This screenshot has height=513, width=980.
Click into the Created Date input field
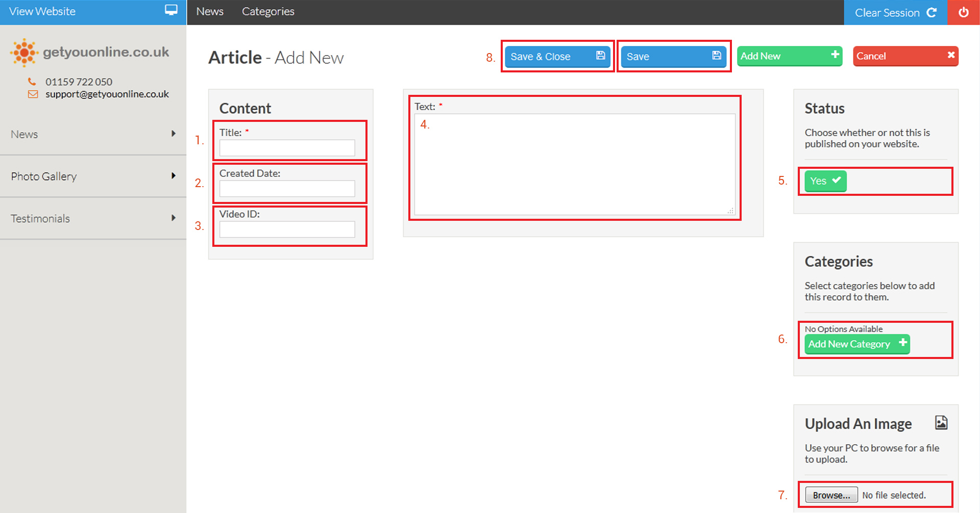[x=287, y=189]
